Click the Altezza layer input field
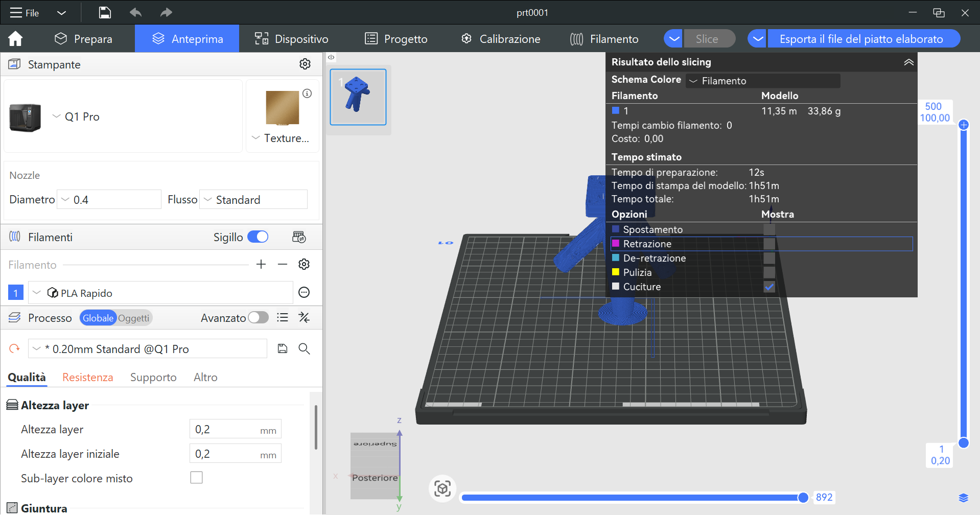Image resolution: width=980 pixels, height=515 pixels. (236, 429)
